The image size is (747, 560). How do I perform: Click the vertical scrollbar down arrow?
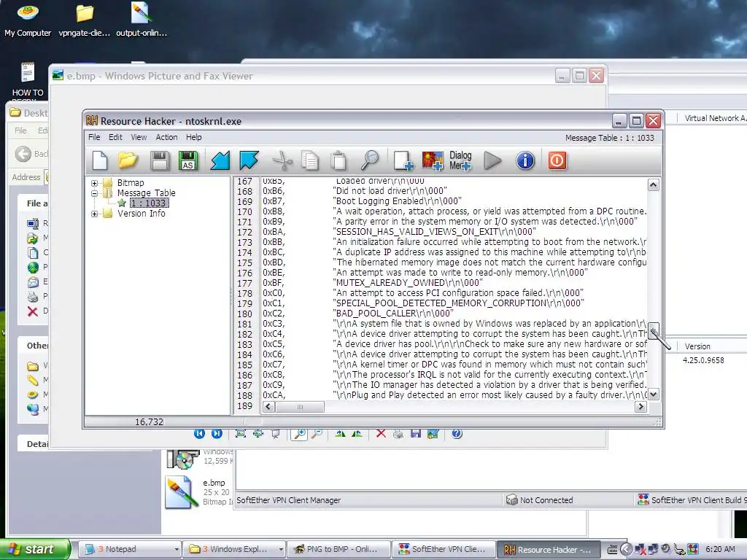653,394
